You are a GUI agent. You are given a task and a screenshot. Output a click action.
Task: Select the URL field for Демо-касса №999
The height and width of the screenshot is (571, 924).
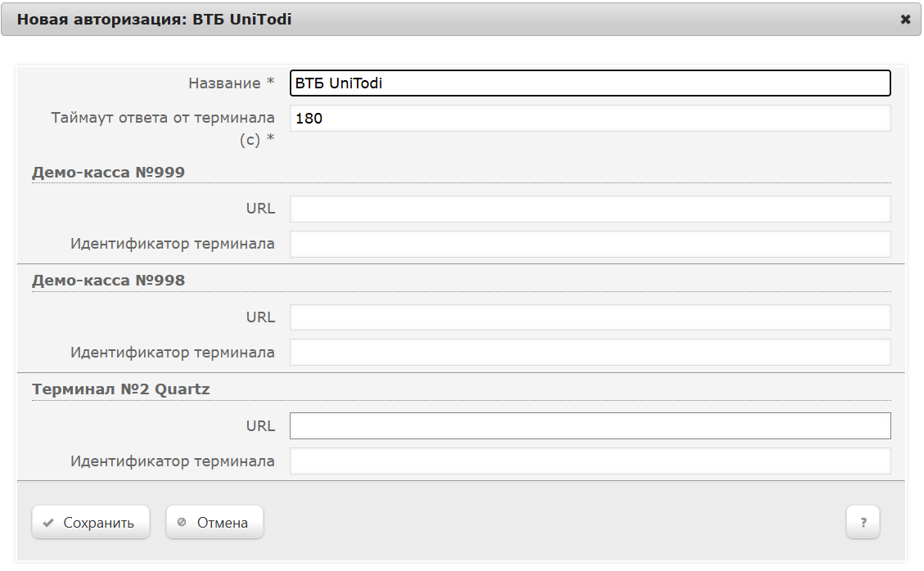[589, 209]
